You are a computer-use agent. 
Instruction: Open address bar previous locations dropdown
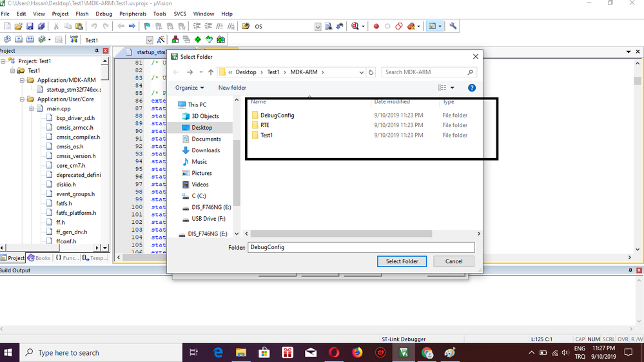[x=362, y=72]
